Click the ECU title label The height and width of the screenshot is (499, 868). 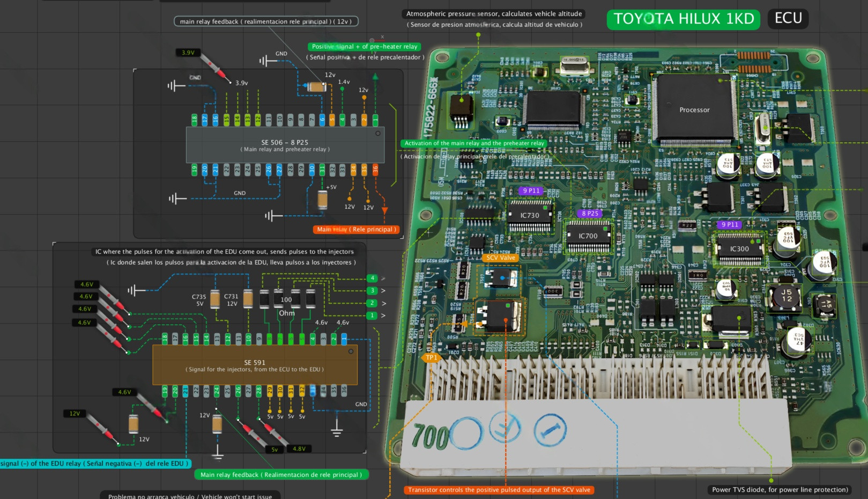click(788, 19)
